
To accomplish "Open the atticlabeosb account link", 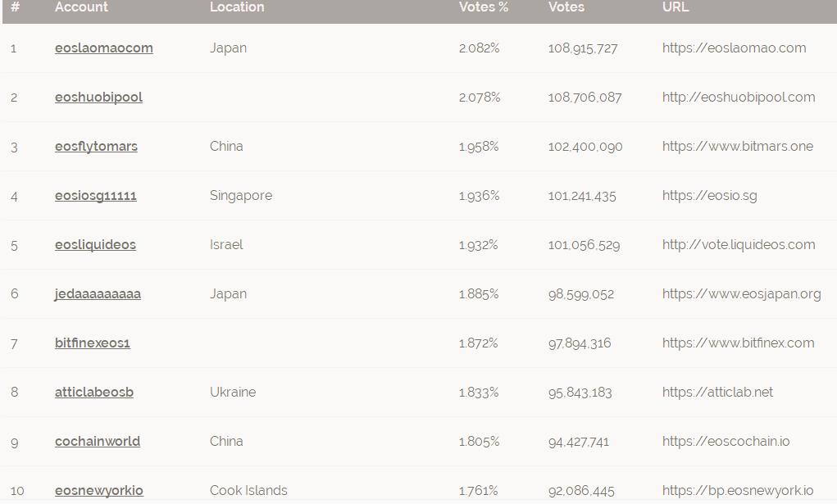I will pyautogui.click(x=94, y=392).
